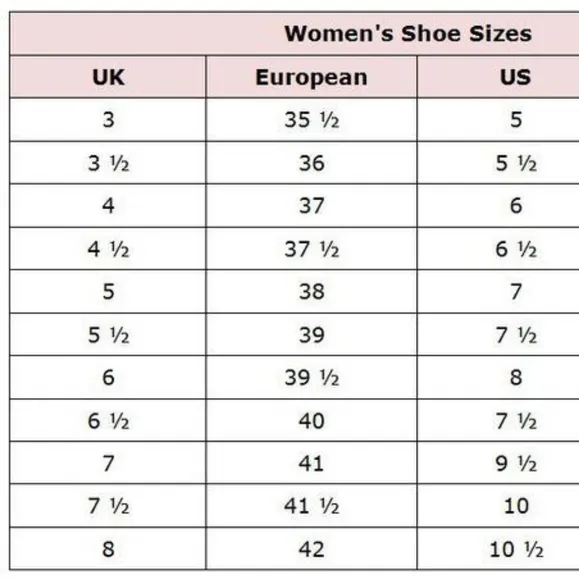This screenshot has width=579, height=580.
Task: Click the US column header
Action: (x=498, y=77)
